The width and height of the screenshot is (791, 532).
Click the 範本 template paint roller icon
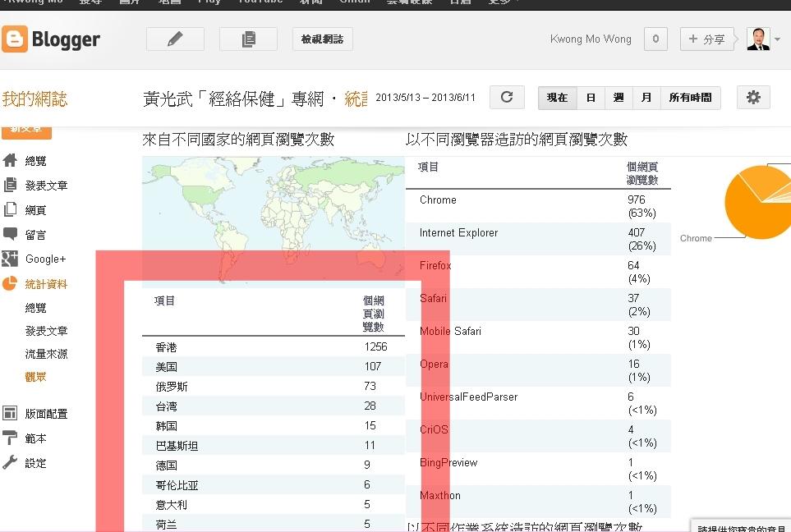[x=10, y=438]
